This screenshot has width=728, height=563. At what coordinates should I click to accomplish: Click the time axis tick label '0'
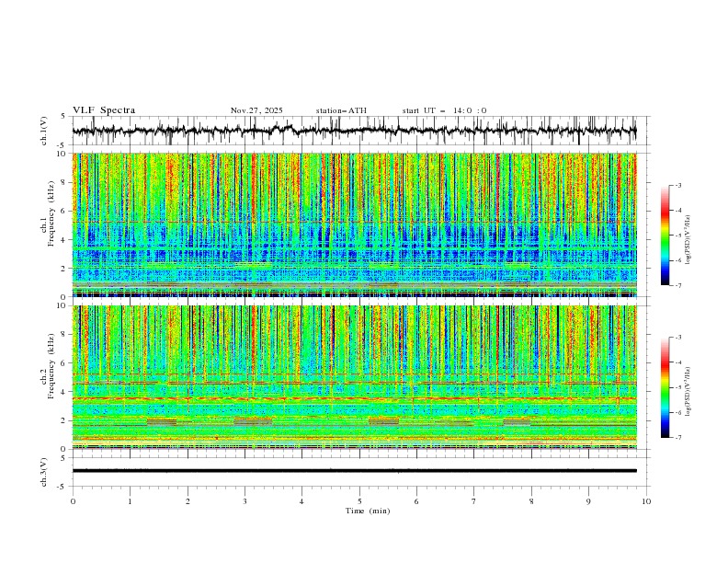pos(73,501)
